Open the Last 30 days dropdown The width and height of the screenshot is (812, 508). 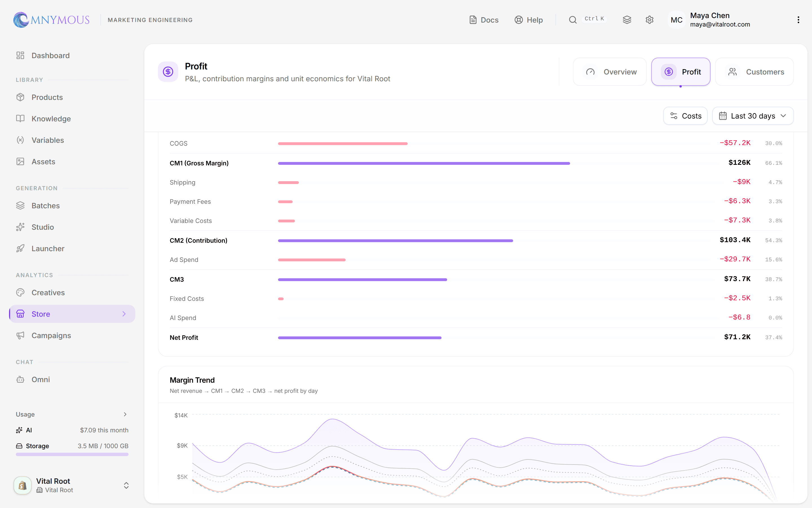pos(753,116)
